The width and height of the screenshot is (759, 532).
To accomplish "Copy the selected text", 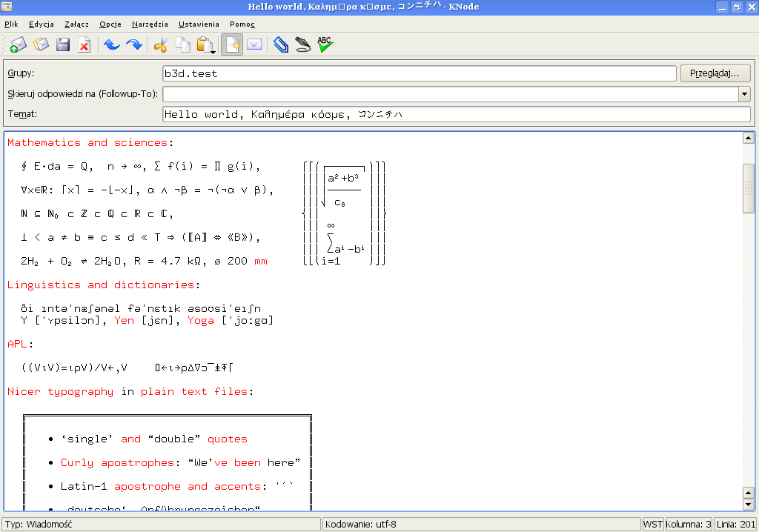I will point(183,44).
